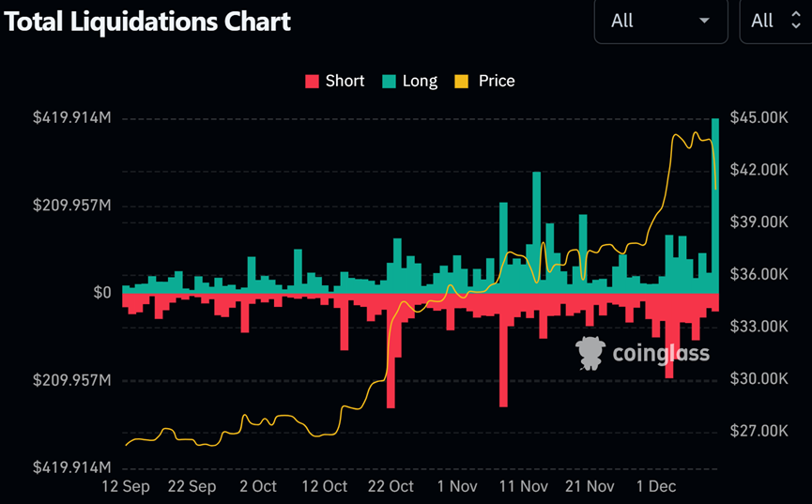
Task: Click the 12 Sep date axis label
Action: 126,487
